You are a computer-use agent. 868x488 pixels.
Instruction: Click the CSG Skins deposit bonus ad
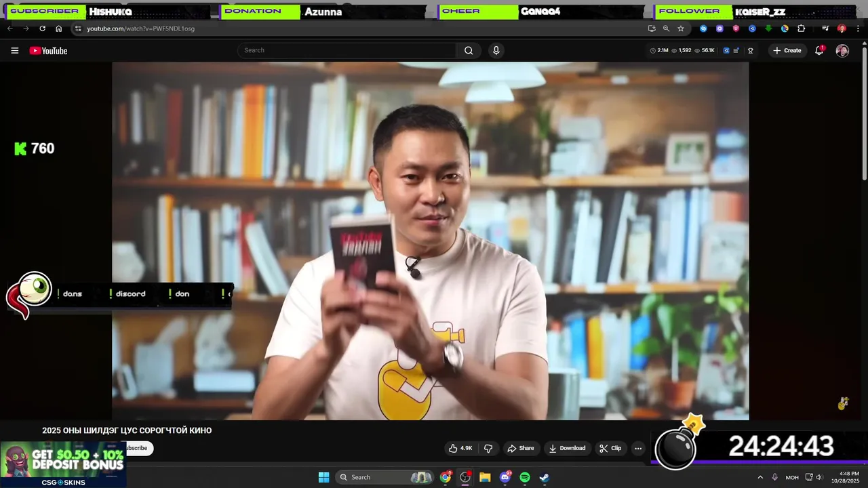coord(63,464)
